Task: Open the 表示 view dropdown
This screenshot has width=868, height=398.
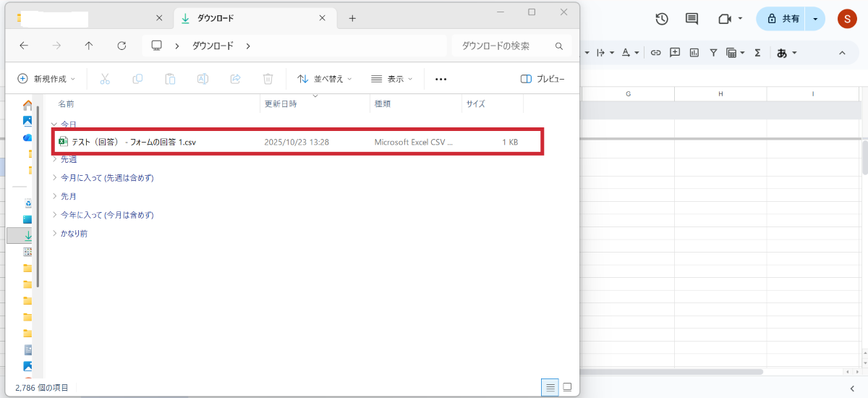Action: click(391, 79)
